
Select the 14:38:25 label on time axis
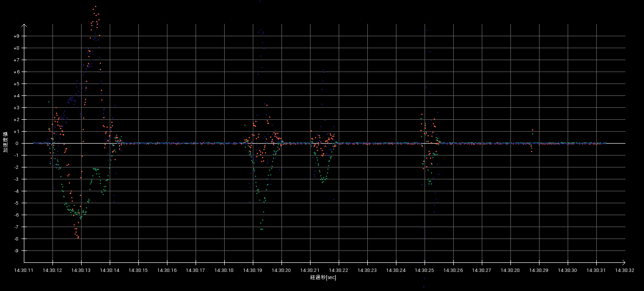(x=425, y=270)
